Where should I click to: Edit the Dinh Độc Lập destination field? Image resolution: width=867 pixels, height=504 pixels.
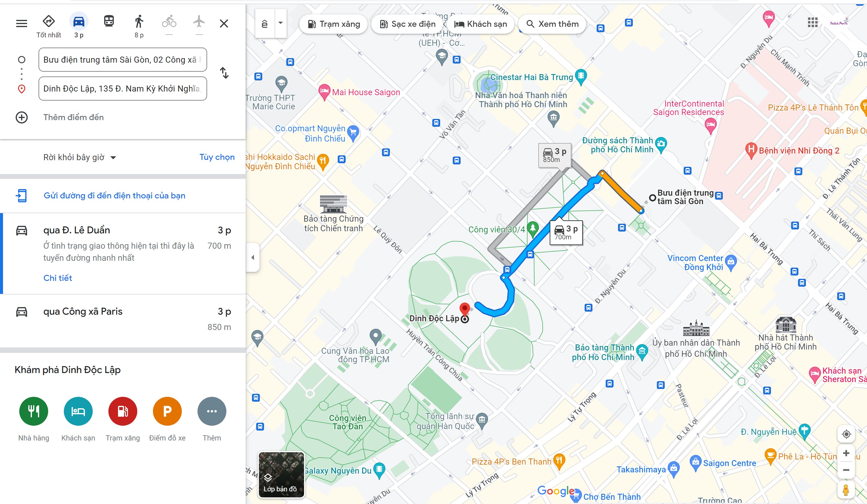pos(123,89)
